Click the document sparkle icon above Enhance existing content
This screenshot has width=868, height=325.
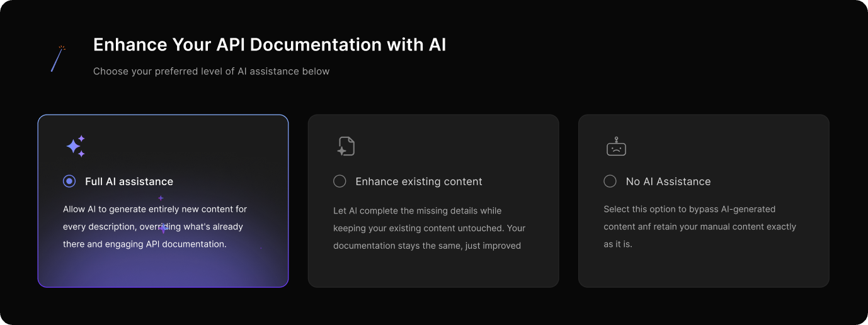point(345,146)
